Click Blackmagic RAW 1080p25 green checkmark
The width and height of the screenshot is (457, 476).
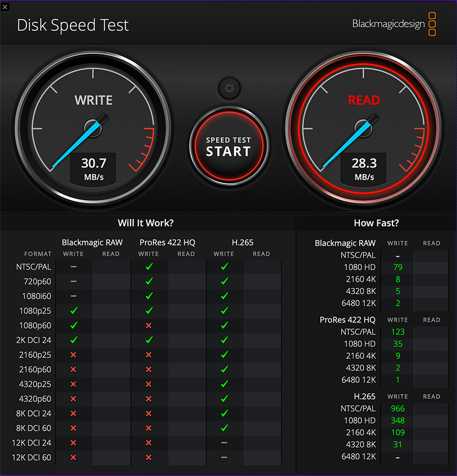(x=74, y=310)
